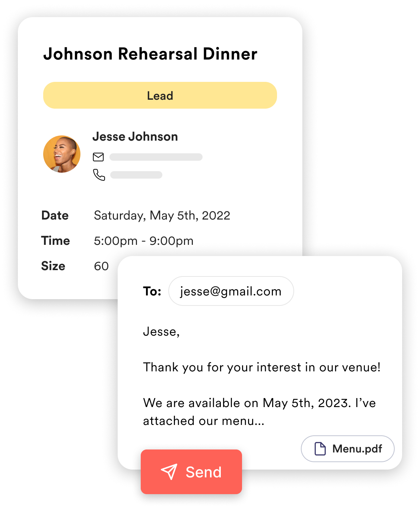This screenshot has height=512, width=420.
Task: Click the document icon beside Menu.pdf
Action: pos(320,449)
